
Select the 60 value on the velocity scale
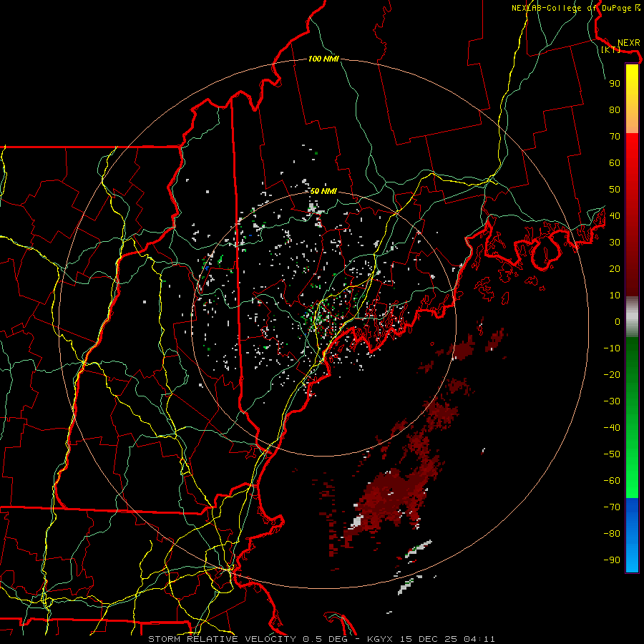click(615, 163)
